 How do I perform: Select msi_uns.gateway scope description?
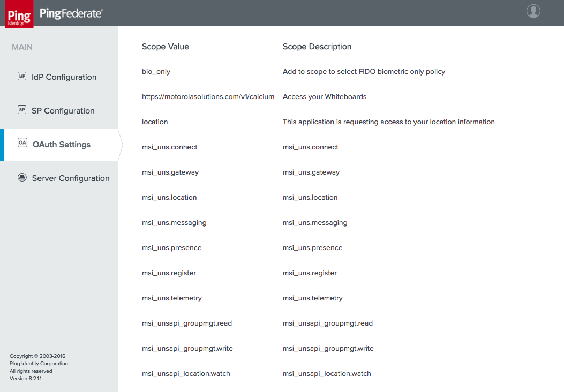(311, 172)
